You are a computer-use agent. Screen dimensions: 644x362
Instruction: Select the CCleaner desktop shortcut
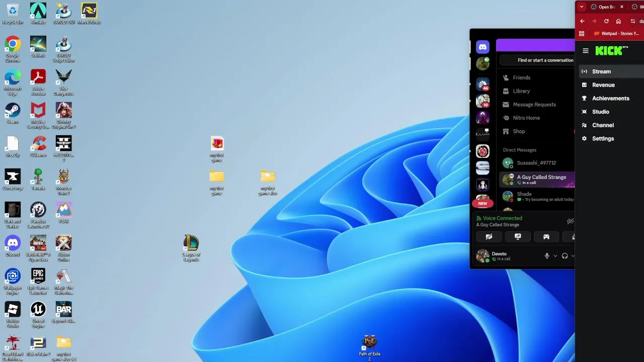coord(38,146)
